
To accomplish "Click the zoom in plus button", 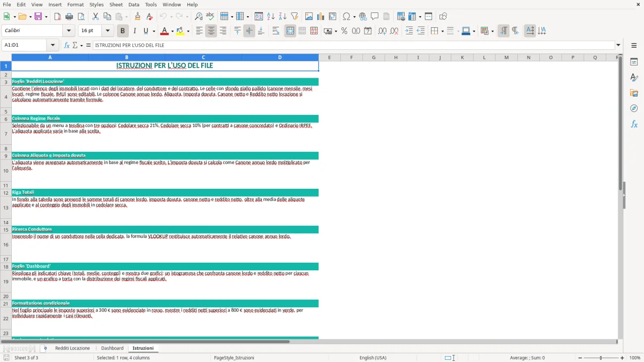I will (623, 358).
